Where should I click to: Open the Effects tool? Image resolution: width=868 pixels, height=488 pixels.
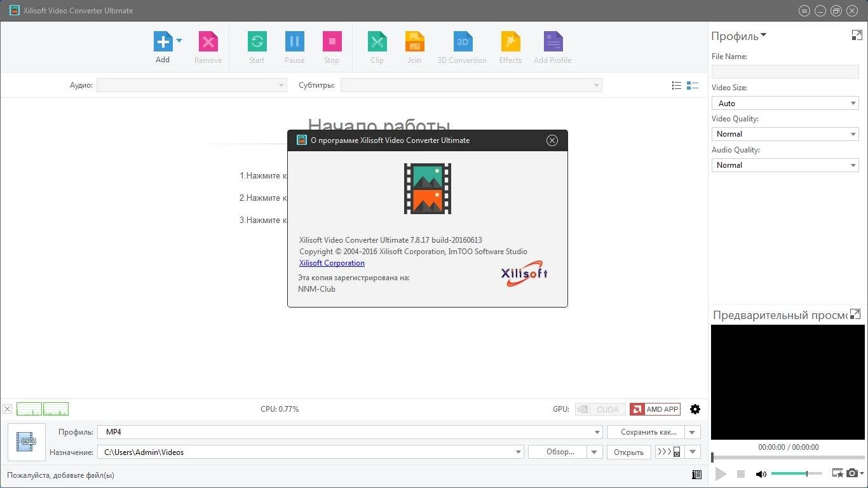pos(510,41)
